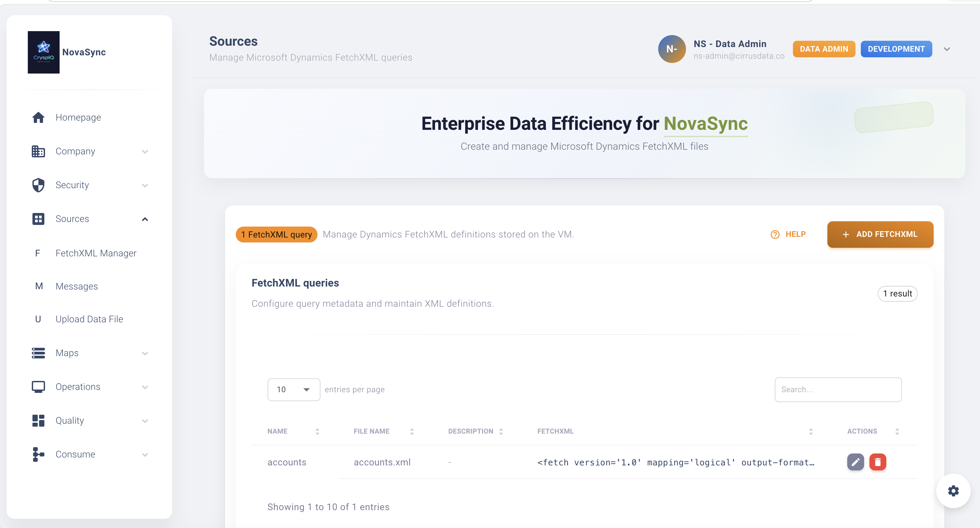
Task: Click the FetchXML queries heading
Action: (295, 283)
